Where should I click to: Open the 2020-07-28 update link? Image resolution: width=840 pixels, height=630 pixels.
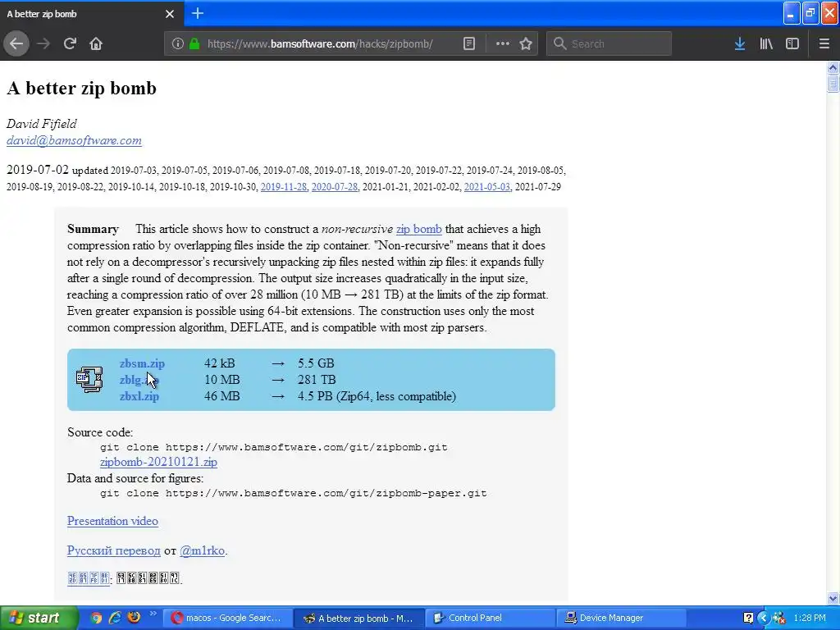(x=335, y=187)
